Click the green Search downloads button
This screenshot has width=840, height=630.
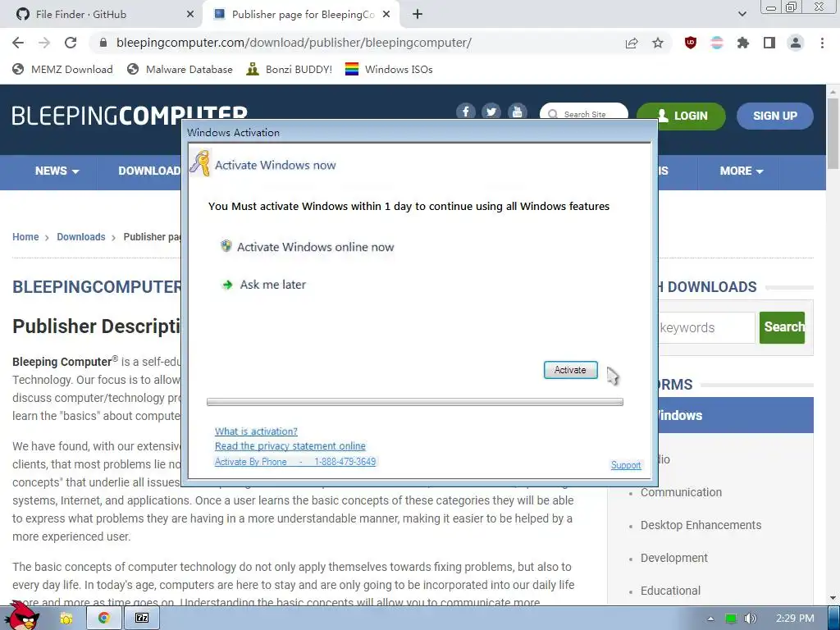click(x=782, y=327)
